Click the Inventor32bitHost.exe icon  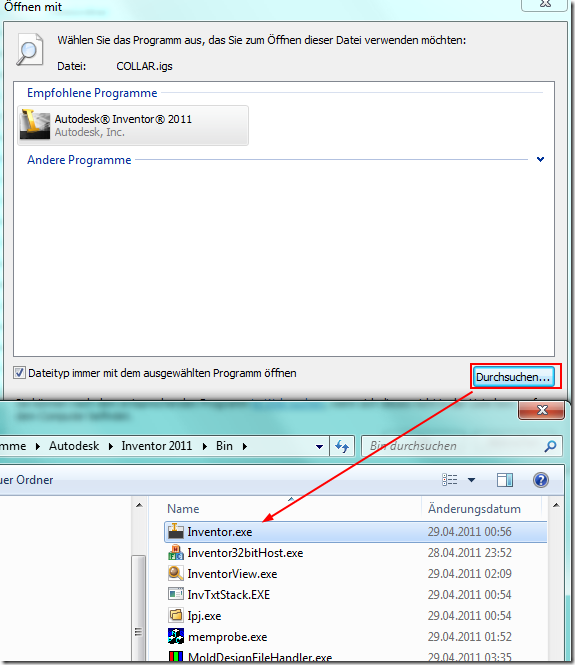click(x=176, y=553)
